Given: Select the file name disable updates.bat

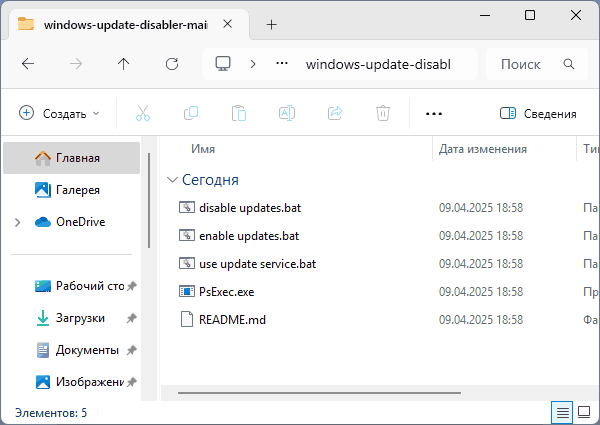Looking at the screenshot, I should pos(250,208).
